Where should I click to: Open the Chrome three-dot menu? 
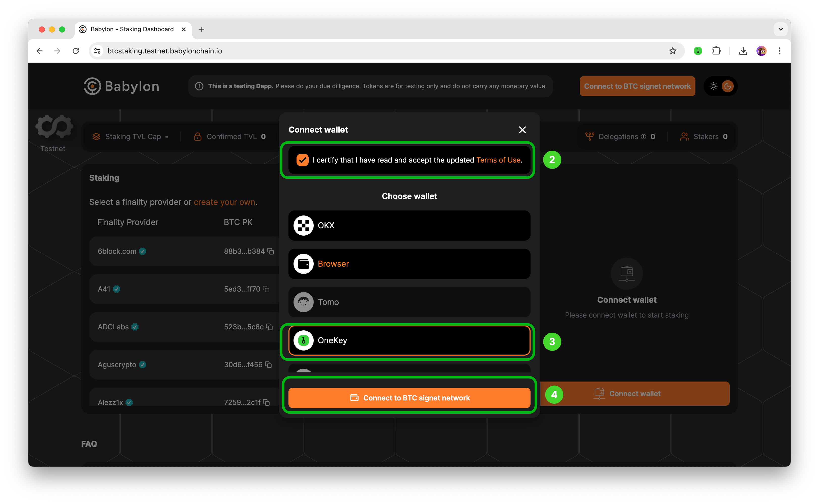point(780,51)
